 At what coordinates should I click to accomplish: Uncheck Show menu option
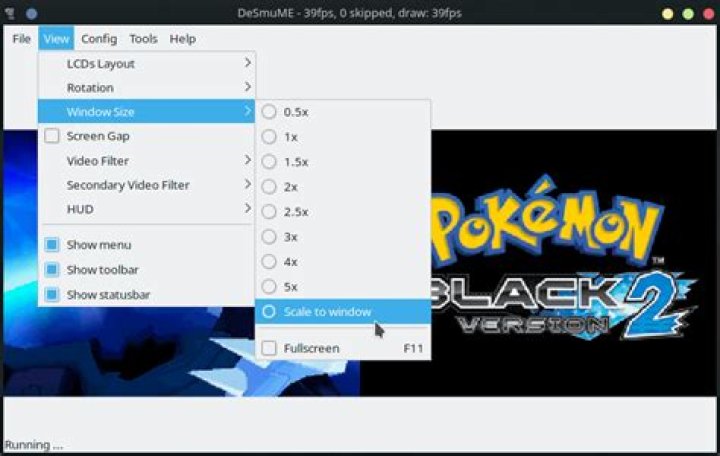[52, 245]
